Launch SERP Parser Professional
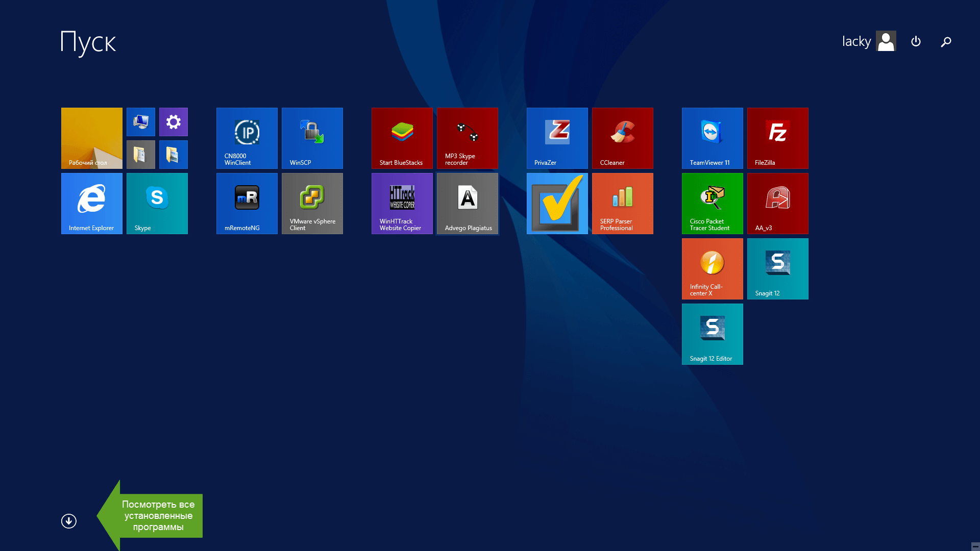Image resolution: width=980 pixels, height=551 pixels. [622, 203]
